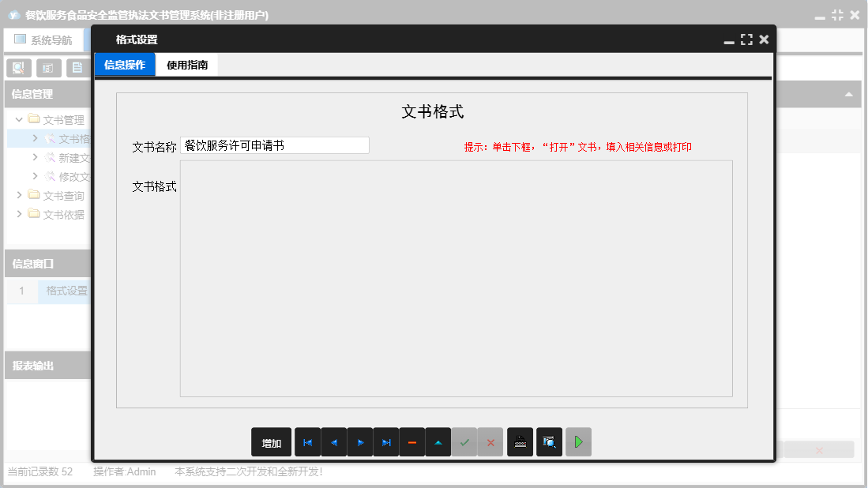Image resolution: width=868 pixels, height=488 pixels.
Task: Select 文书依据 in the tree
Action: [x=64, y=215]
